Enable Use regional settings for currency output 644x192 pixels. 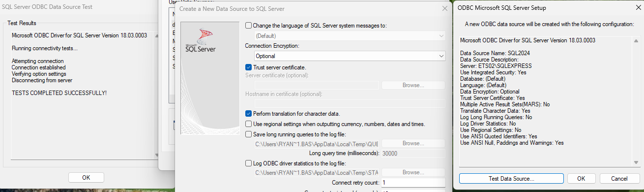tap(248, 124)
